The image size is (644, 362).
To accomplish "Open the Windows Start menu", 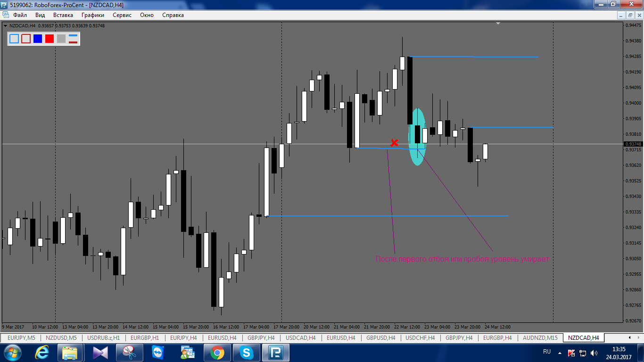I will pyautogui.click(x=12, y=352).
